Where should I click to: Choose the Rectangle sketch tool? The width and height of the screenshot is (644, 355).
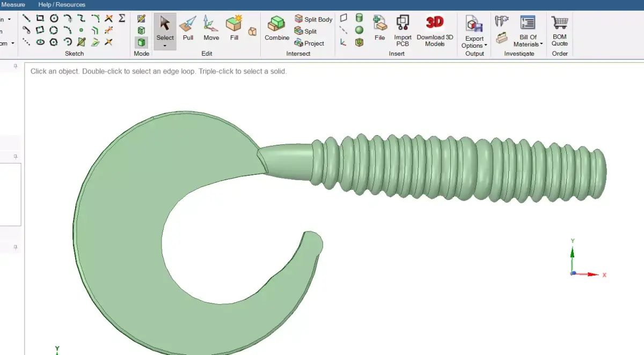(x=40, y=19)
